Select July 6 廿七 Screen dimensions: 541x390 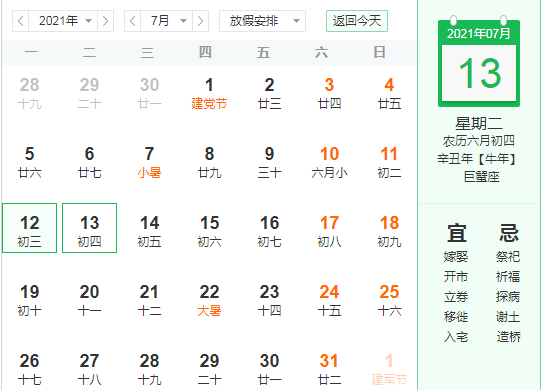[x=89, y=162]
